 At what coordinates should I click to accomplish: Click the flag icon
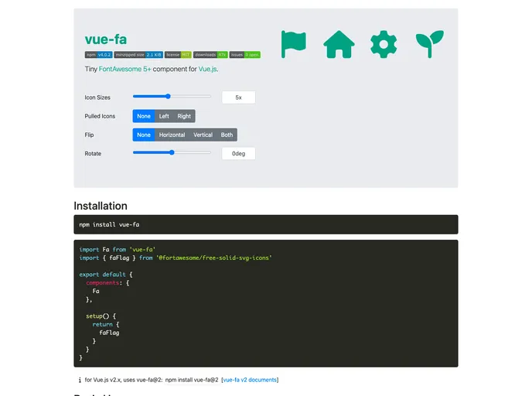pyautogui.click(x=294, y=44)
